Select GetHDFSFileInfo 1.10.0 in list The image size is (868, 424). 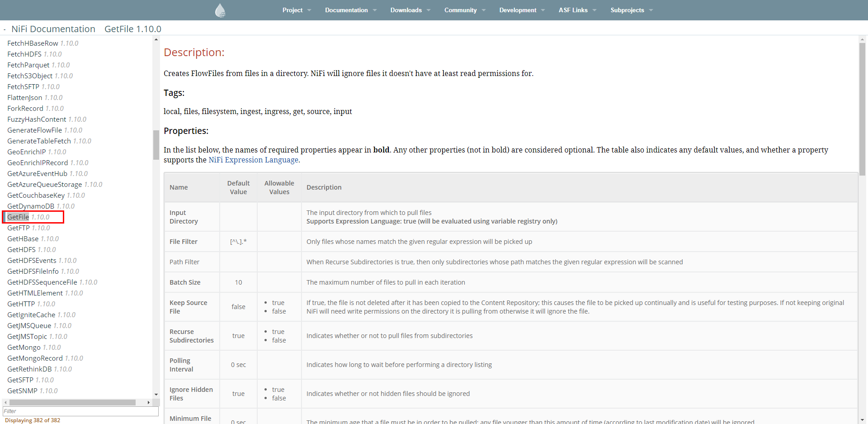tap(43, 272)
